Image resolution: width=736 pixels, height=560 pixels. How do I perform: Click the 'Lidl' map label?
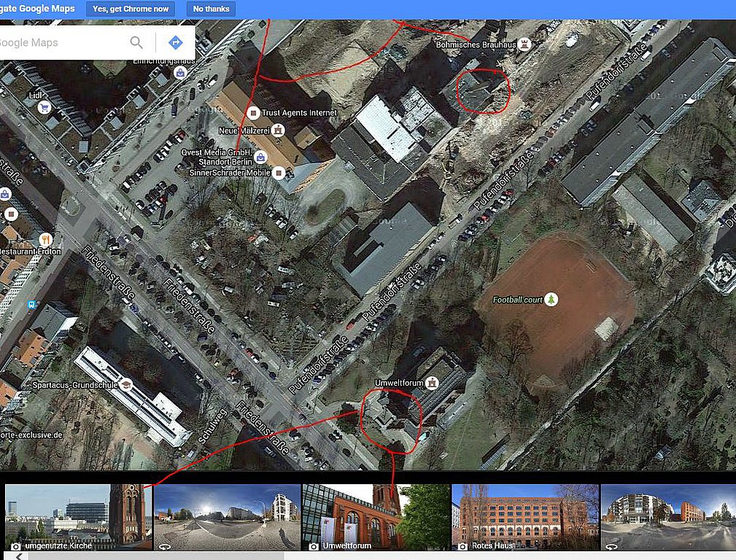pyautogui.click(x=35, y=96)
